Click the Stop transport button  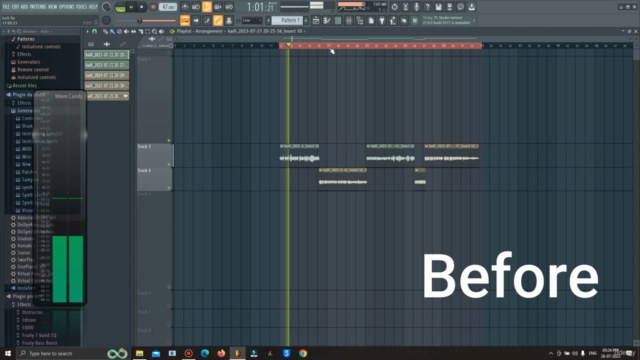141,7
